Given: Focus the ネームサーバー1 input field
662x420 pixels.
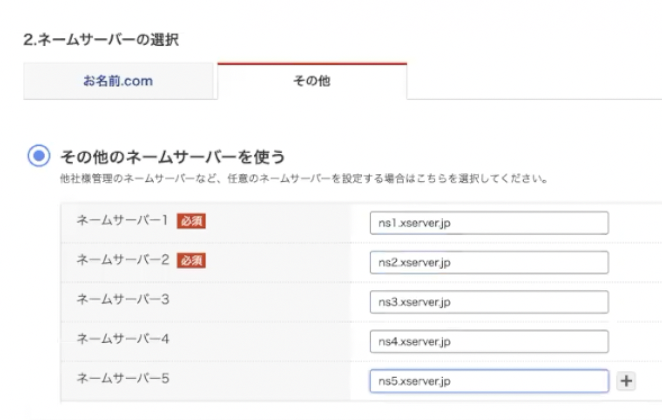Looking at the screenshot, I should [x=489, y=223].
